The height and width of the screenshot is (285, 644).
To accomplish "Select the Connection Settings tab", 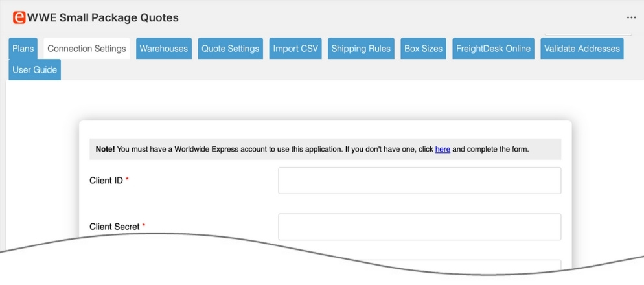I will (87, 49).
